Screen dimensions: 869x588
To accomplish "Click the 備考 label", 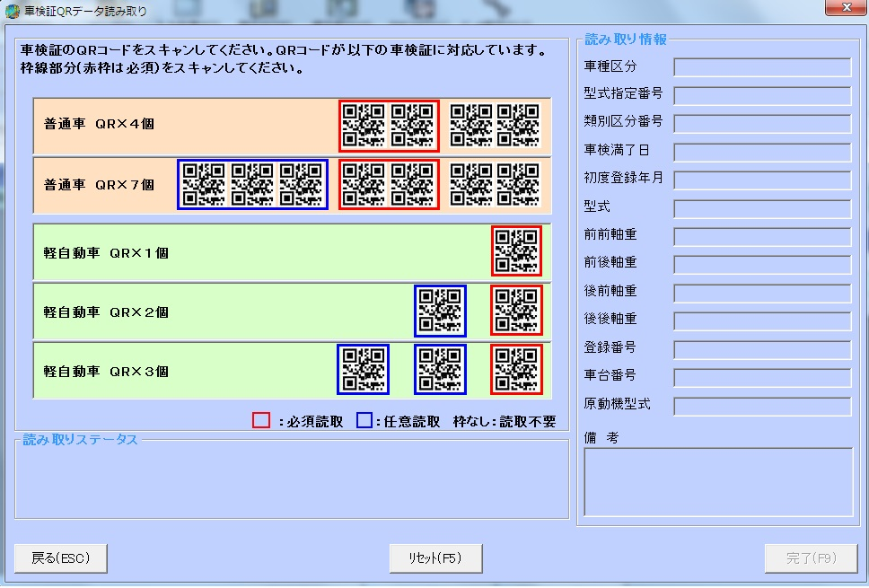I will pyautogui.click(x=601, y=438).
